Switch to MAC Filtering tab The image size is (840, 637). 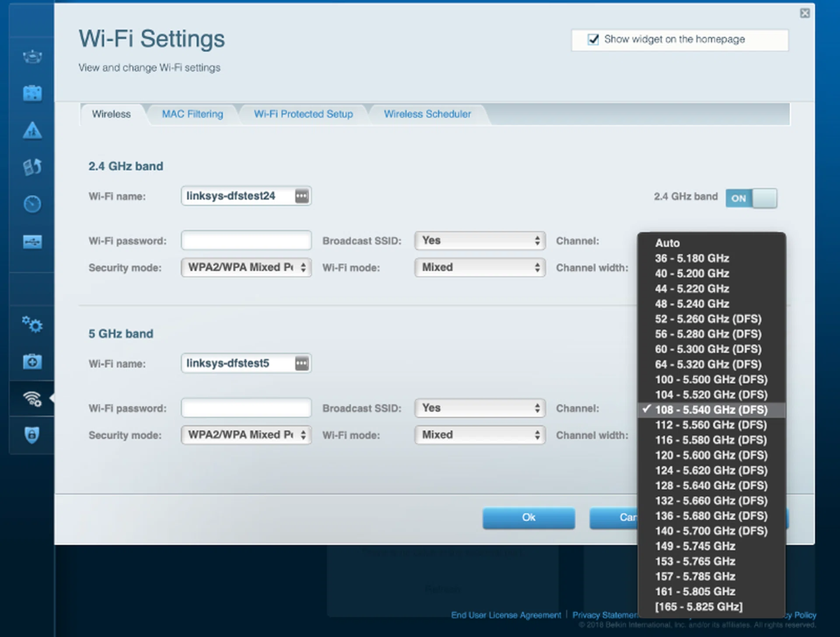coord(192,114)
